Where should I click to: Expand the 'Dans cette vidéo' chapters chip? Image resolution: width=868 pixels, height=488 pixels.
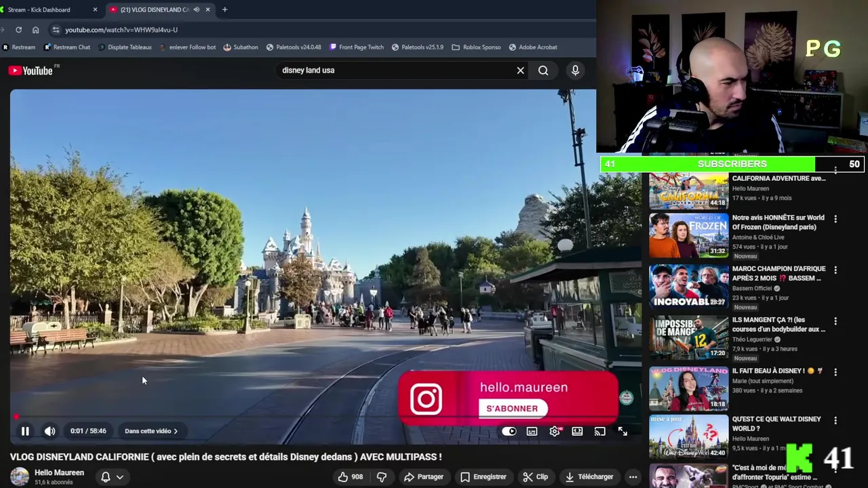(x=151, y=431)
